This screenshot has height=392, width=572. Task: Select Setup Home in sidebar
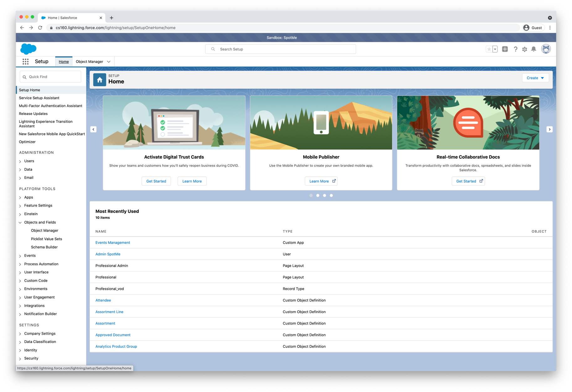[51, 90]
